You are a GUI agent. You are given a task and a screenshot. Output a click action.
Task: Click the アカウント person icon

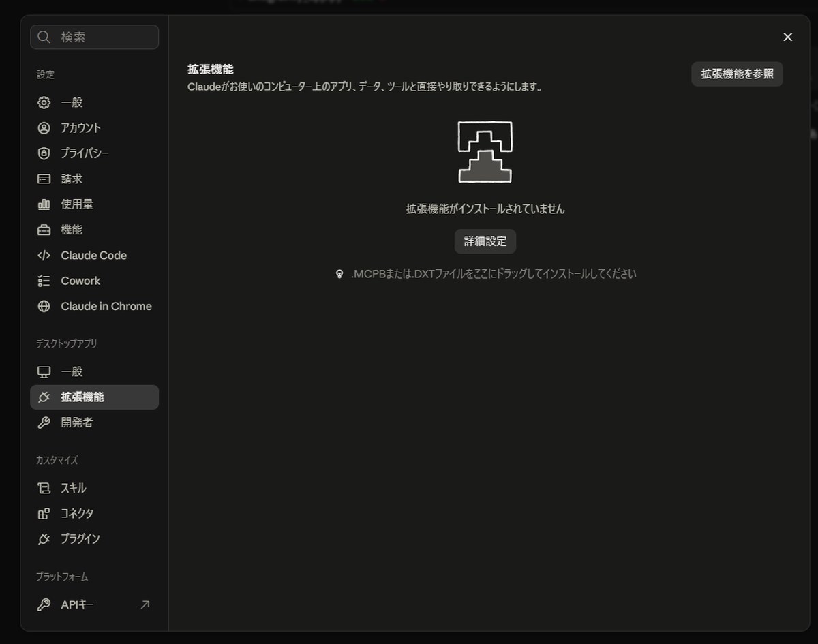[44, 128]
